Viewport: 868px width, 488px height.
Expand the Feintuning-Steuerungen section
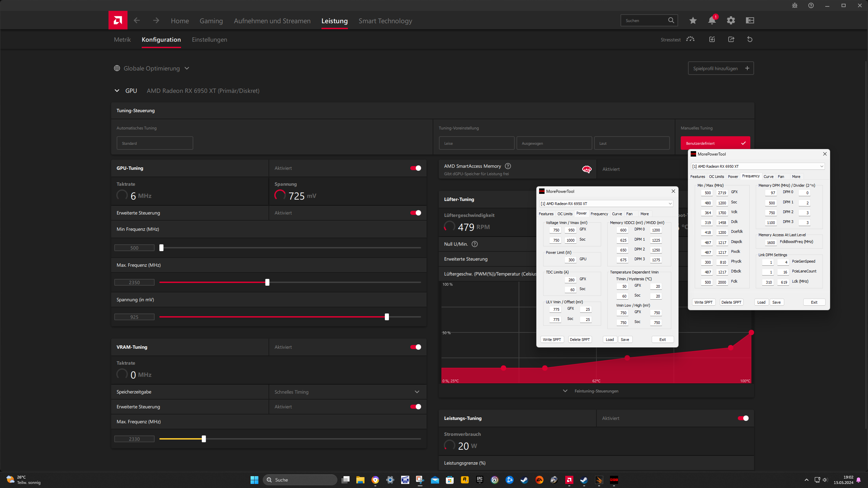coord(596,391)
